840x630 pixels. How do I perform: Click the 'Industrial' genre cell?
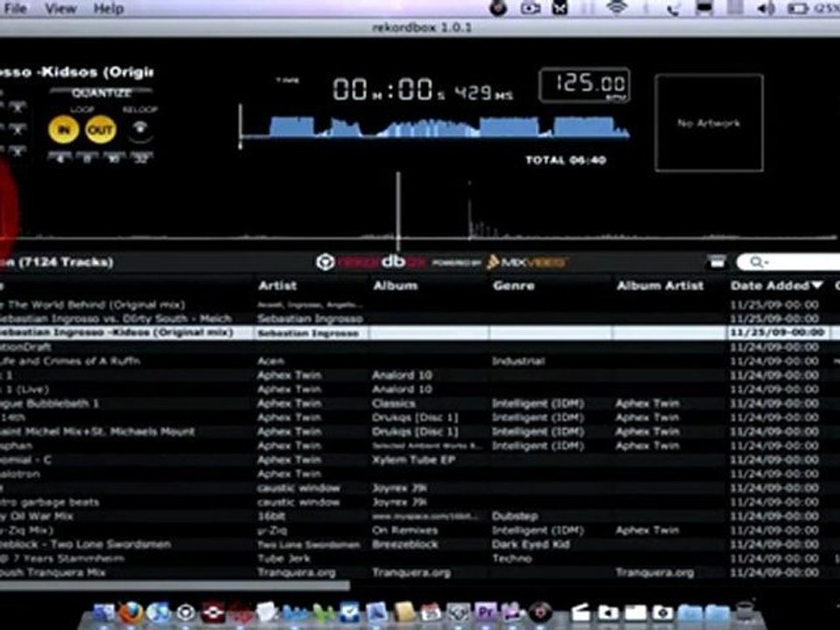pyautogui.click(x=518, y=361)
